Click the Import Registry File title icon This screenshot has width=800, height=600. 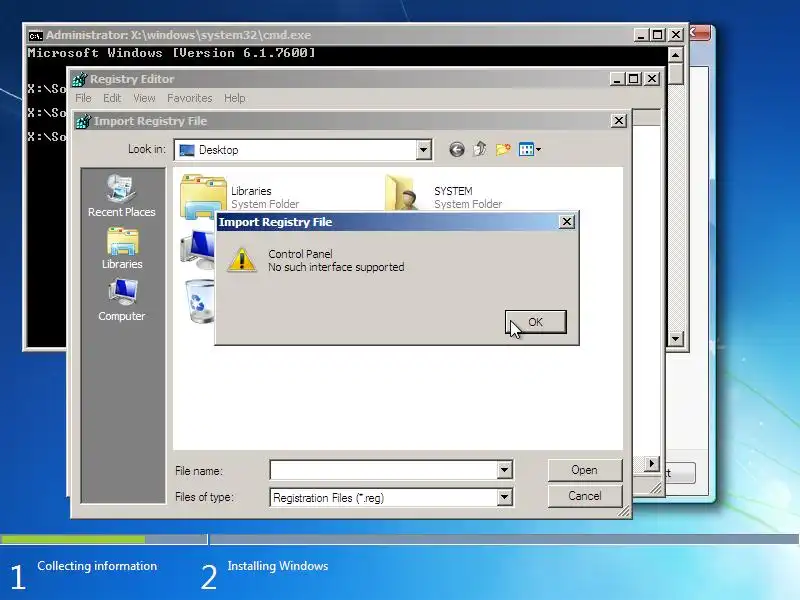pos(83,121)
